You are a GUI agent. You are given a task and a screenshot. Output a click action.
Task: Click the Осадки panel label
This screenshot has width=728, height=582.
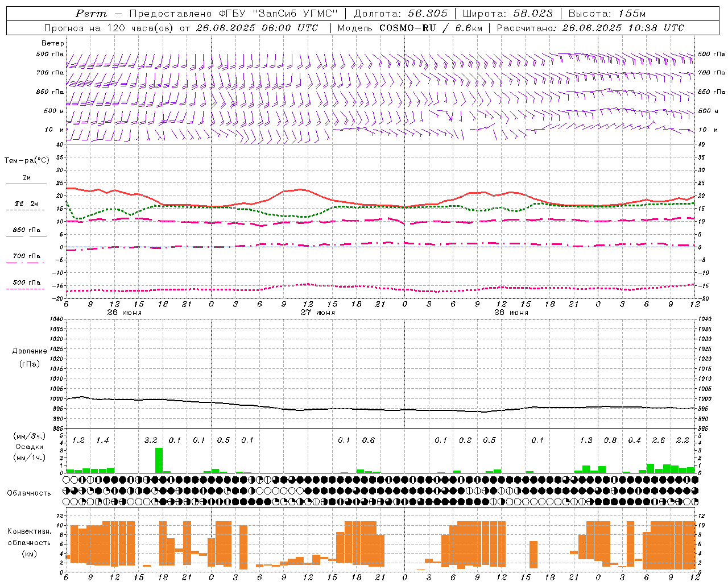30,447
